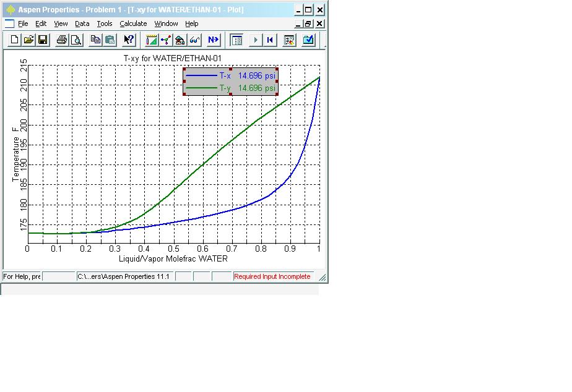Click the Properties methods icon
The image size is (572, 392).
pos(180,40)
